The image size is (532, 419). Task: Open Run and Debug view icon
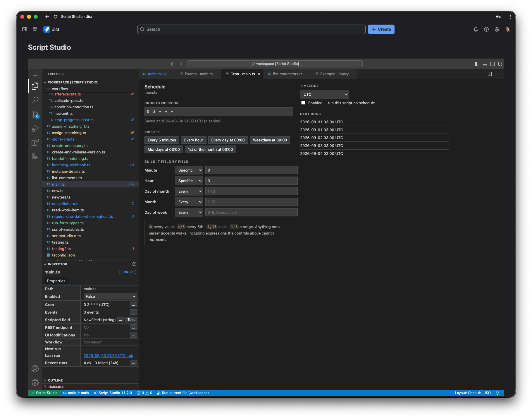(x=35, y=128)
